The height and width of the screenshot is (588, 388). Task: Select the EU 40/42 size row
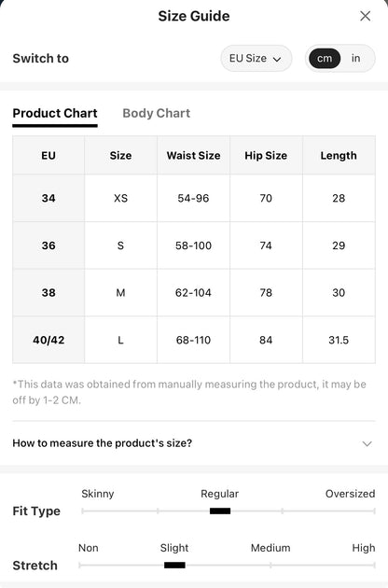pos(194,340)
